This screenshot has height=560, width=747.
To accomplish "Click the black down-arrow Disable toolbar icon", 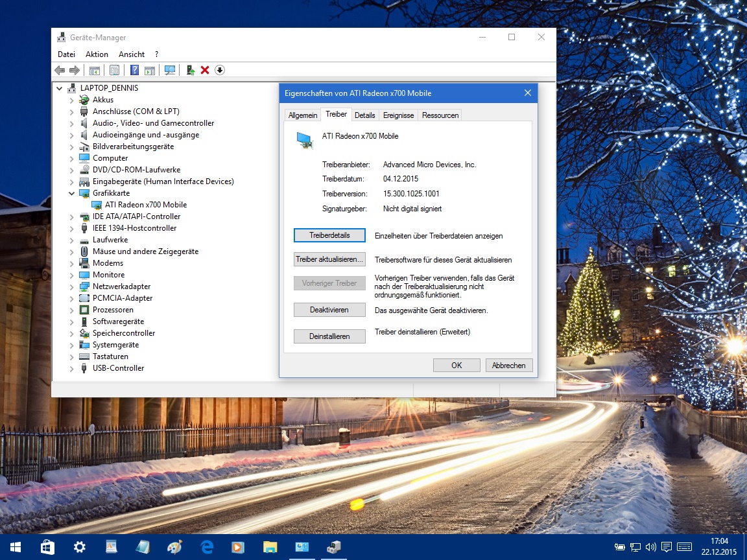I will (x=220, y=71).
